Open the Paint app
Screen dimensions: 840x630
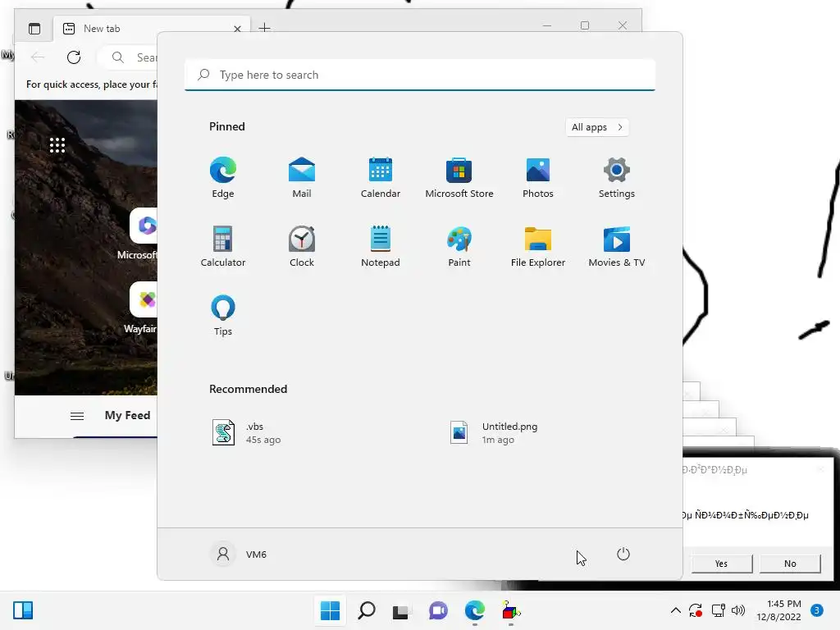459,246
